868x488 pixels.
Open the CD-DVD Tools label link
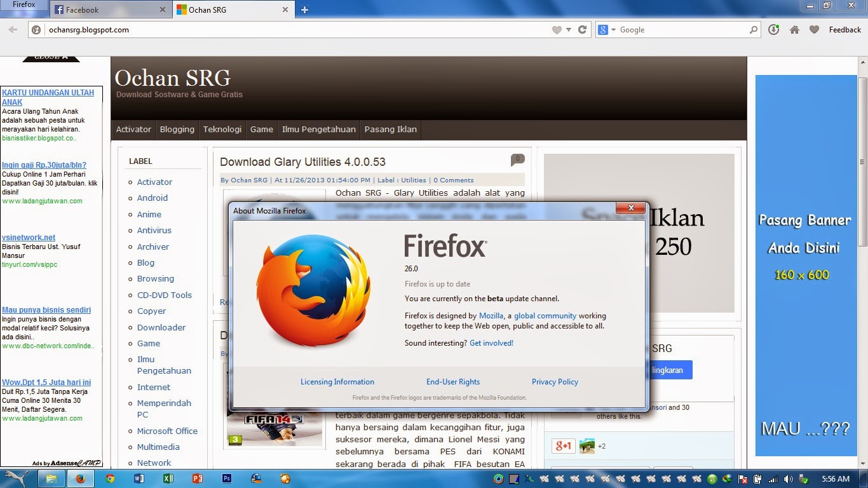tap(164, 295)
